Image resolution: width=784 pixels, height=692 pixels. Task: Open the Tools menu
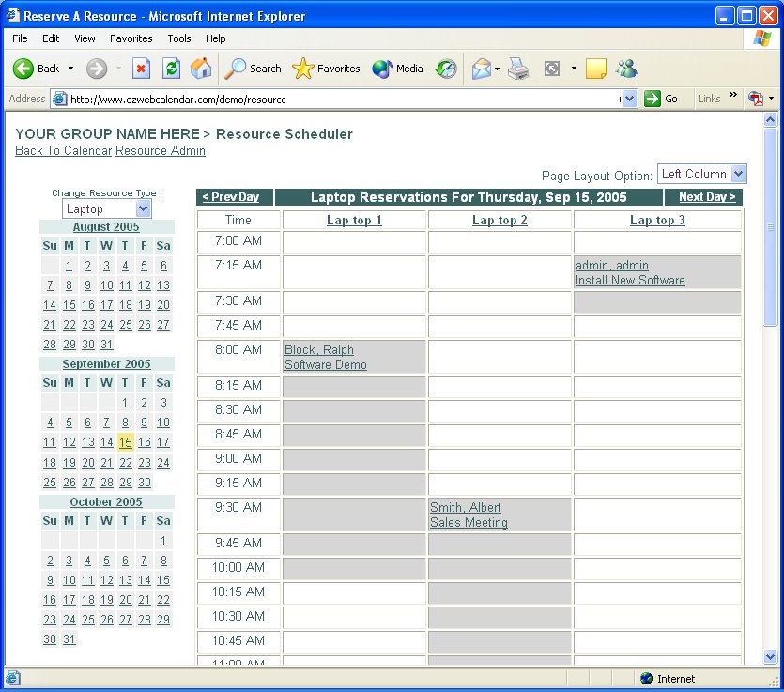(x=179, y=38)
